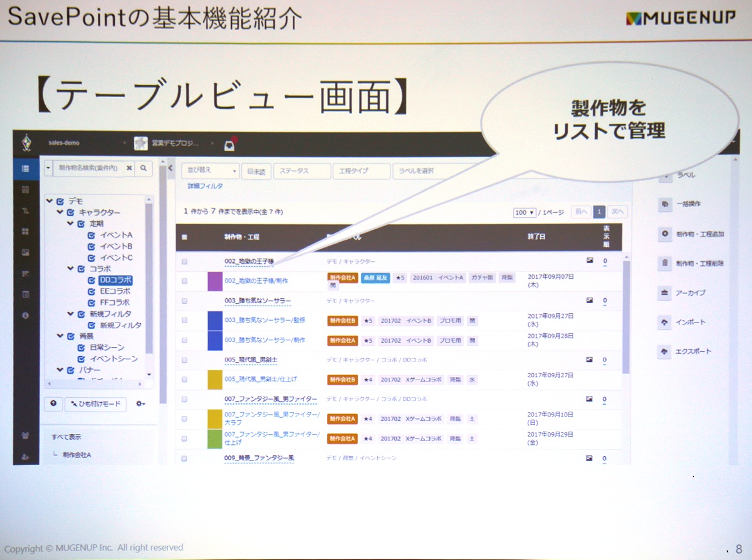The height and width of the screenshot is (560, 752).
Task: Open the notification inbox icon in header
Action: [229, 145]
